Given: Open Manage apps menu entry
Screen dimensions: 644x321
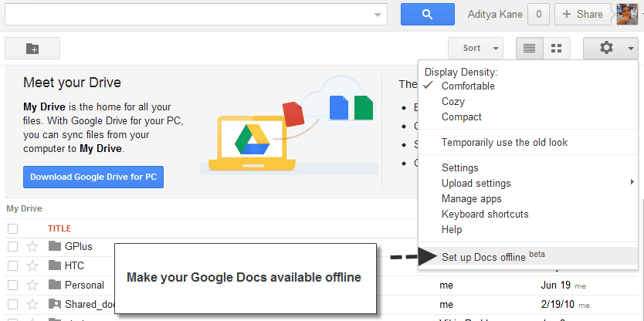Looking at the screenshot, I should click(472, 198).
